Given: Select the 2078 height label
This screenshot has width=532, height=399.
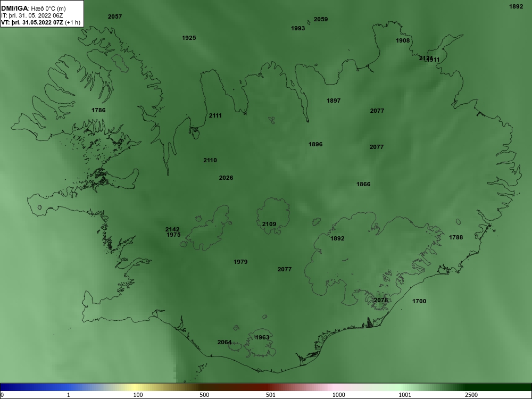Looking at the screenshot, I should 381,300.
